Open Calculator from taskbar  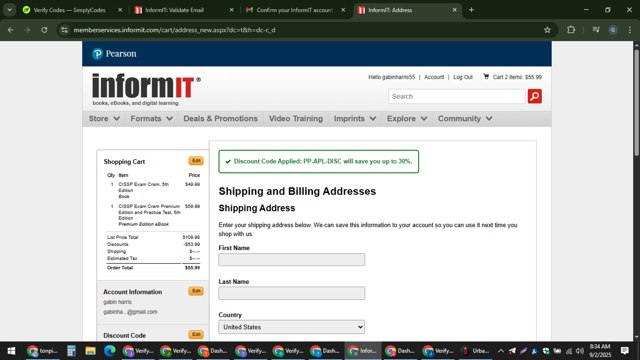tap(71, 351)
